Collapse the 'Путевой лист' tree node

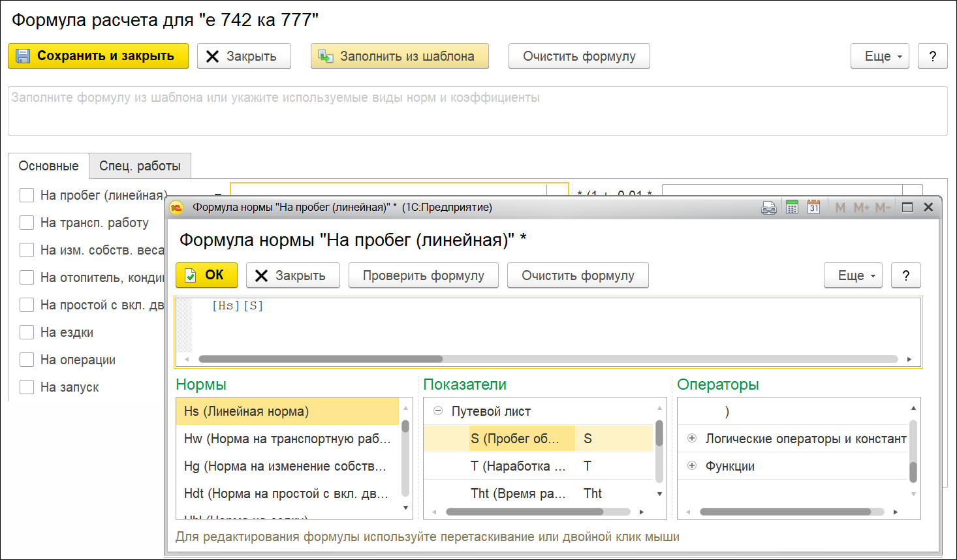(438, 411)
